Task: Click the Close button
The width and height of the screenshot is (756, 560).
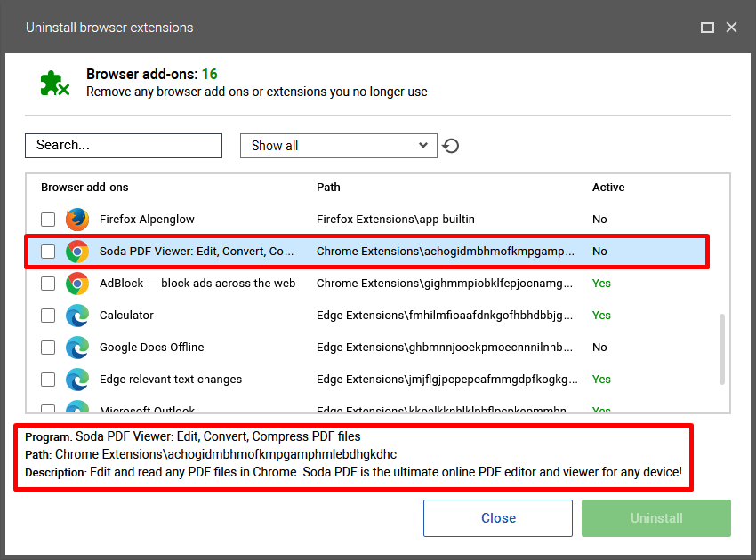Action: click(498, 518)
